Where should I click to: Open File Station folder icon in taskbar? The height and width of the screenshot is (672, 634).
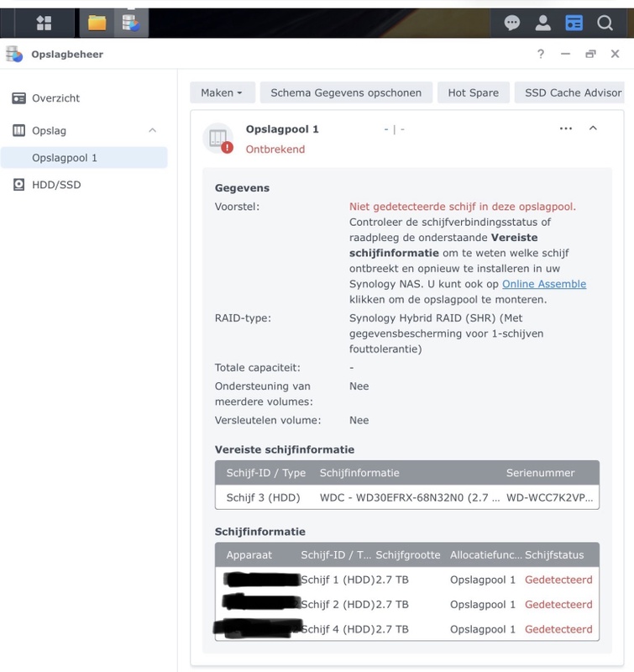pos(97,23)
